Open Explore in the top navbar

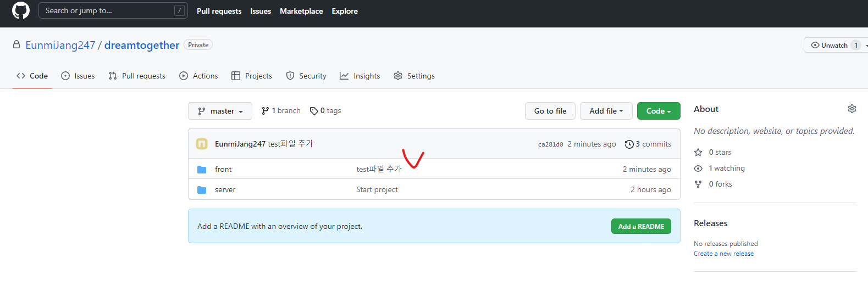tap(345, 11)
